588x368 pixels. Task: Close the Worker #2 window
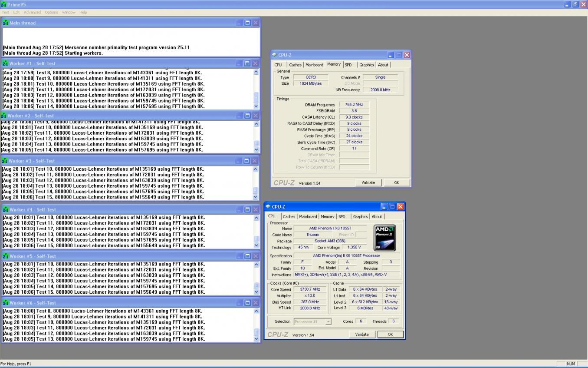click(x=255, y=116)
